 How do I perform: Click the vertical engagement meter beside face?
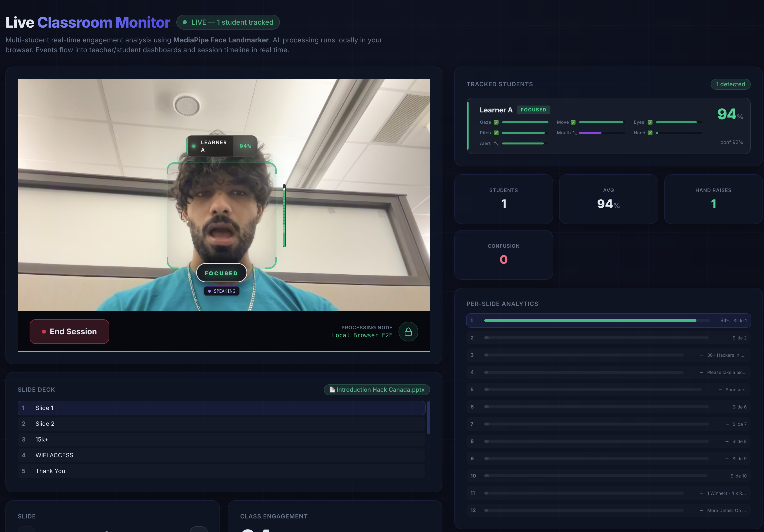pos(284,216)
